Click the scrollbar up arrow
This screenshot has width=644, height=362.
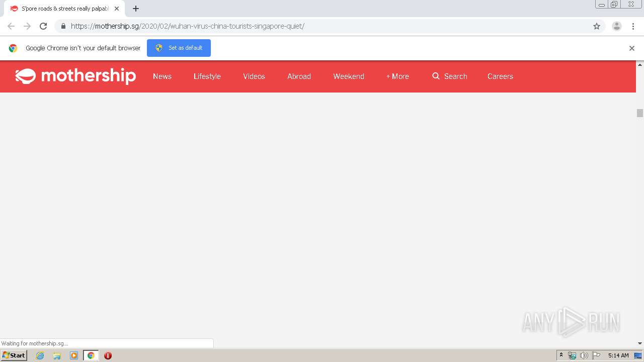[x=640, y=65]
